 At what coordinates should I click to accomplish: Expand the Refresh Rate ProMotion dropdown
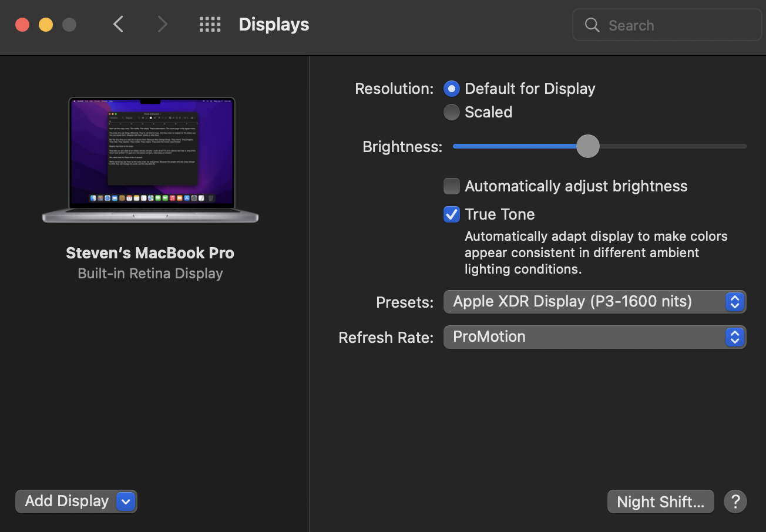[594, 337]
